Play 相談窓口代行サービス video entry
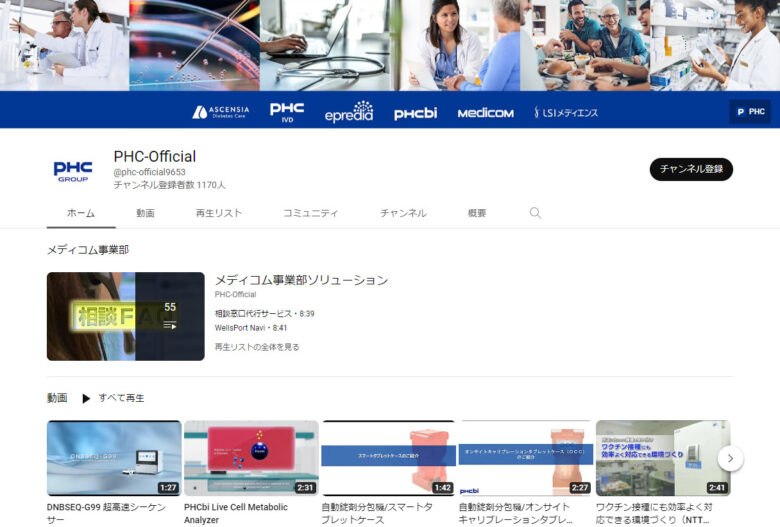The height and width of the screenshot is (527, 780). tap(265, 314)
